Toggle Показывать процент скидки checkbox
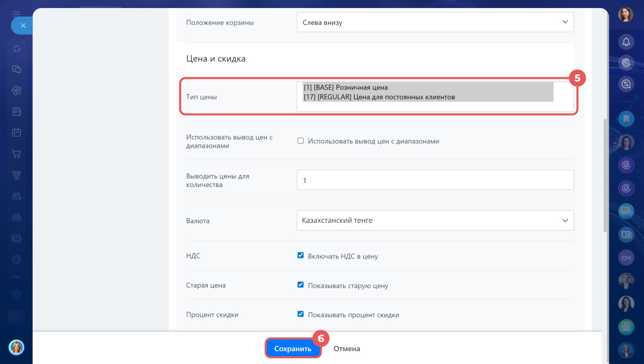The image size is (644, 364). click(300, 314)
